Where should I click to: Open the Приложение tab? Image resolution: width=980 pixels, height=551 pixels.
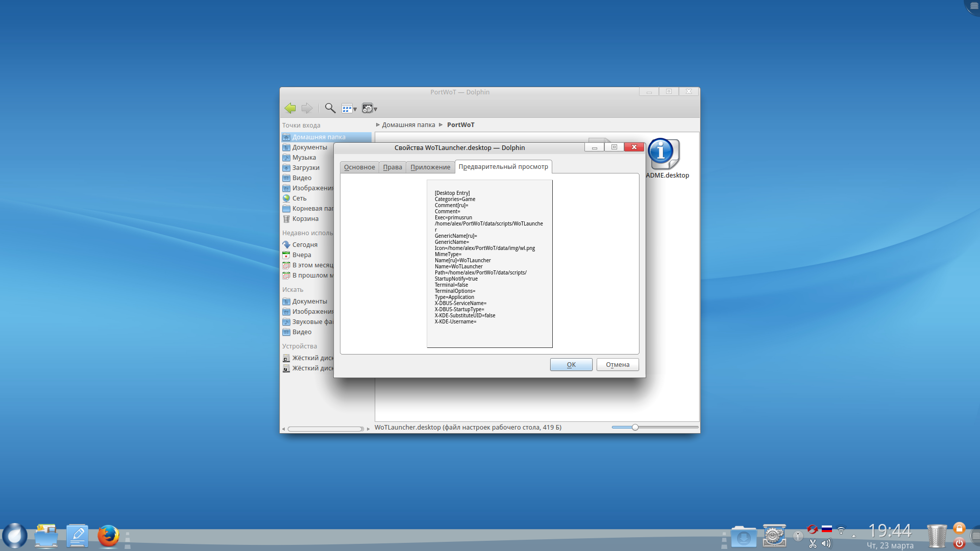pyautogui.click(x=430, y=167)
